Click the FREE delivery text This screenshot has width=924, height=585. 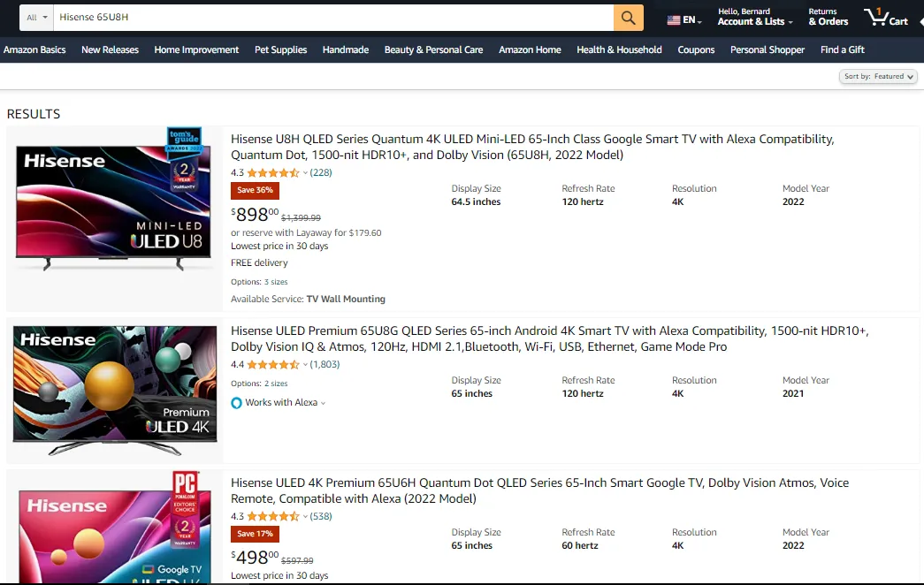[x=259, y=262]
